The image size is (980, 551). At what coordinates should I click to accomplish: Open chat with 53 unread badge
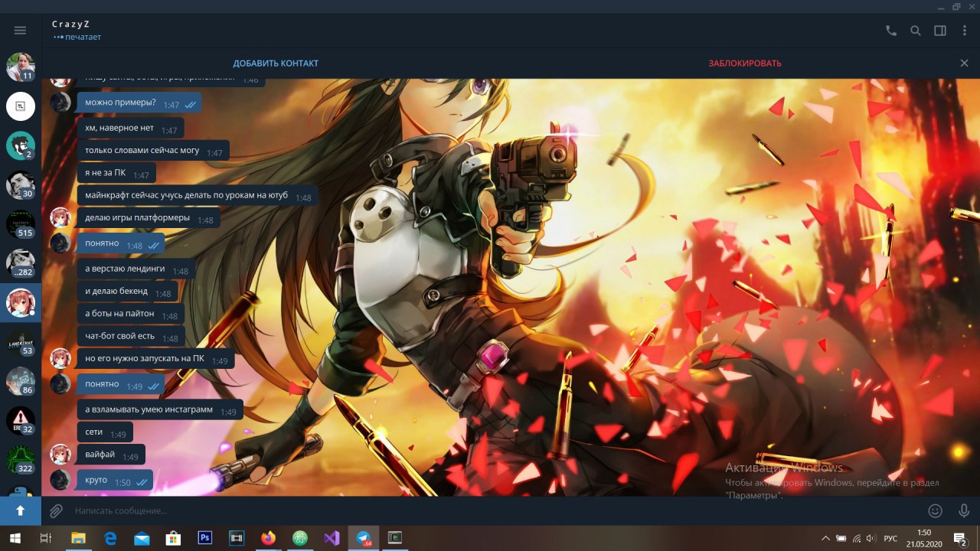click(x=21, y=342)
